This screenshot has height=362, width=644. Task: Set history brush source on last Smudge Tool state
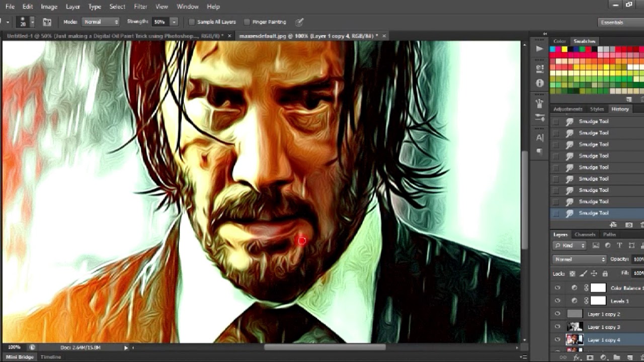click(x=555, y=213)
